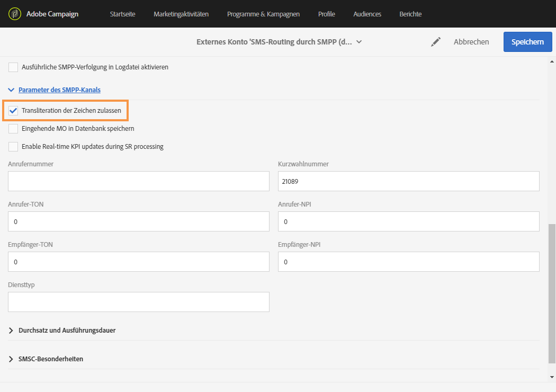Click the Kurzwahlnummer field showing 21089
The height and width of the screenshot is (392, 556).
click(408, 181)
